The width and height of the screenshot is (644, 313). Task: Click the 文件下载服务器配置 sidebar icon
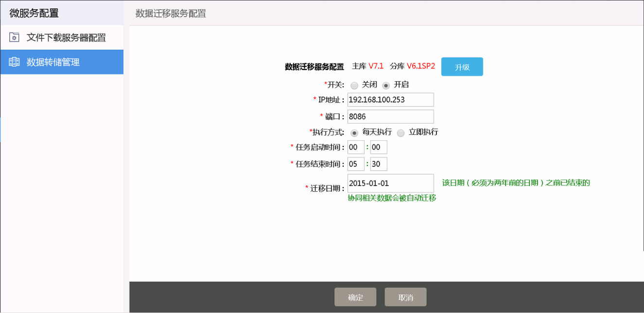(14, 37)
